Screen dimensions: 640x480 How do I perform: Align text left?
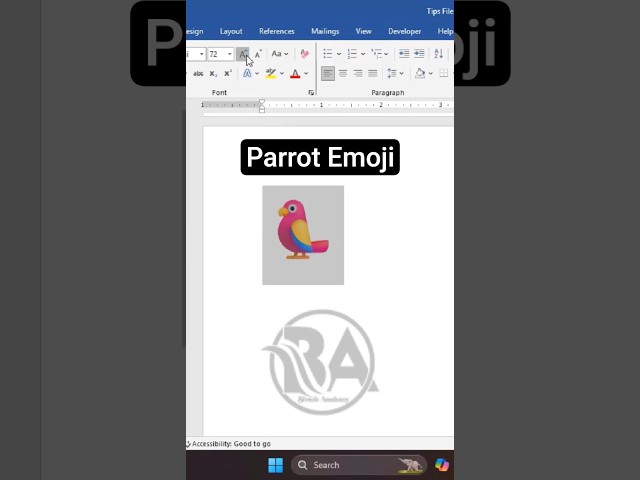tap(328, 73)
